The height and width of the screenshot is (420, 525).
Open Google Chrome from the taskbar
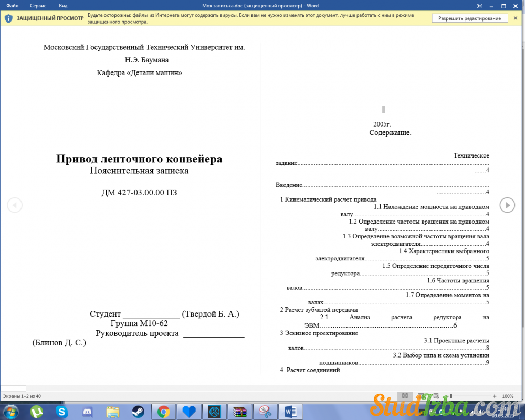[x=163, y=412]
